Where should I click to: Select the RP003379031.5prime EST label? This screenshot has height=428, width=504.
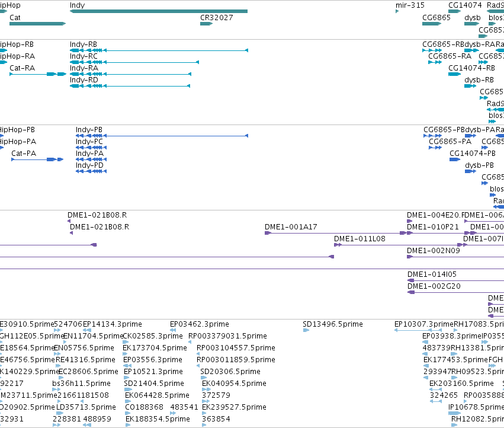227,336
